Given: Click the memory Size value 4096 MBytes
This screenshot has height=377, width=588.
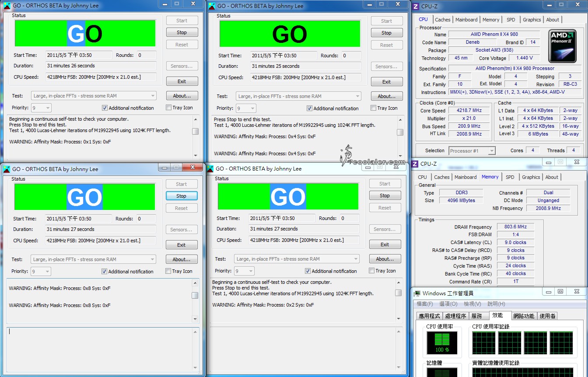Looking at the screenshot, I should click(x=461, y=200).
